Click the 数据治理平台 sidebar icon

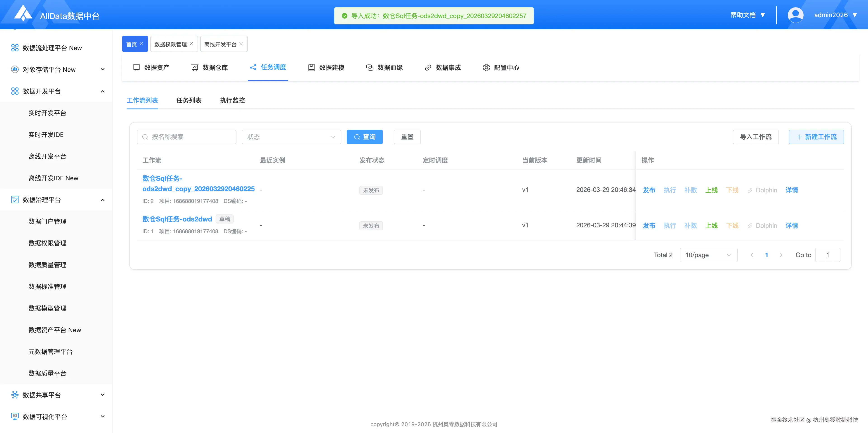click(x=15, y=200)
